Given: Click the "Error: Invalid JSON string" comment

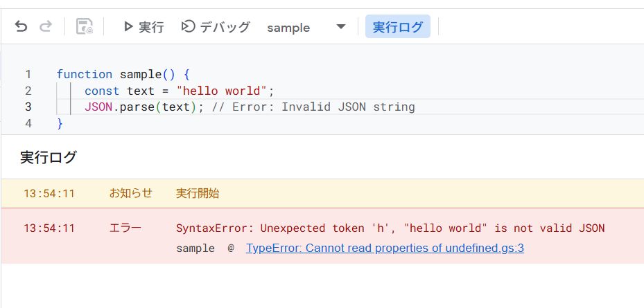Looking at the screenshot, I should (323, 107).
